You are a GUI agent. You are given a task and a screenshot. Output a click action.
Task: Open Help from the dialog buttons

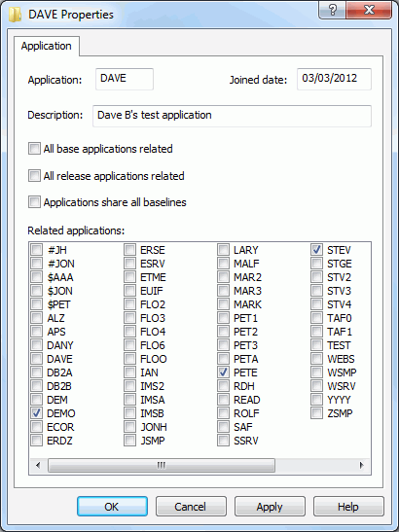click(348, 507)
